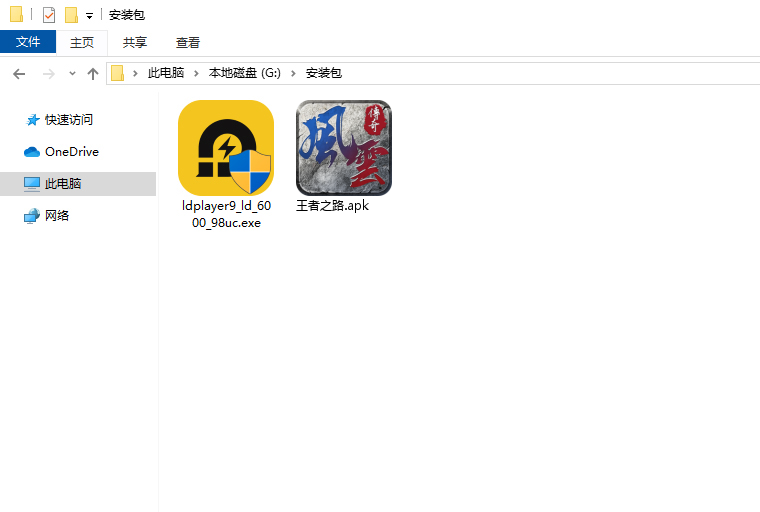Click the new folder quick access icon

tap(72, 15)
